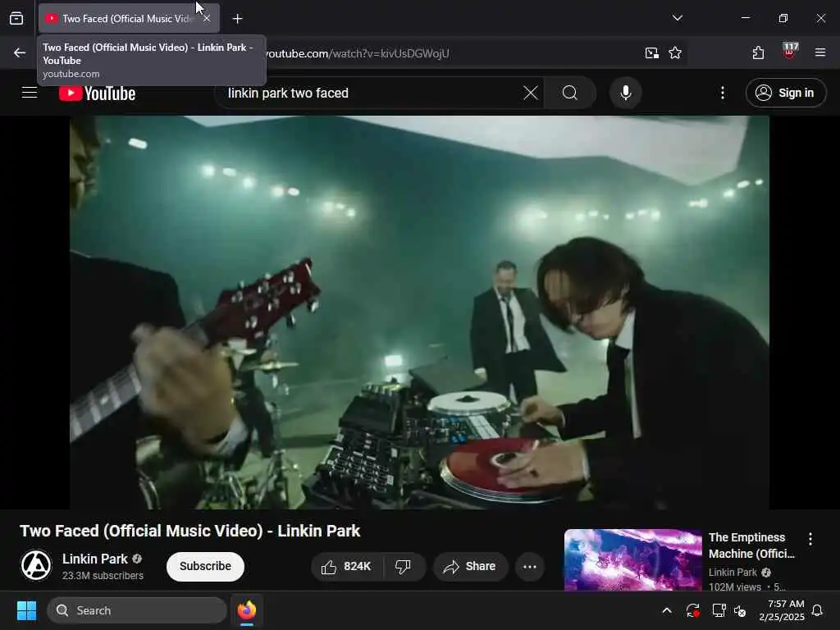Clear the YouTube search query
840x630 pixels.
point(531,93)
